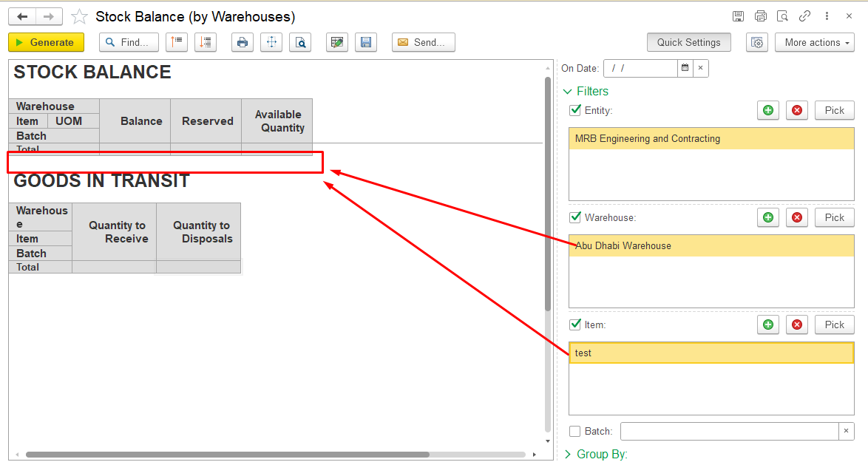Click the On Date input field

tap(640, 68)
